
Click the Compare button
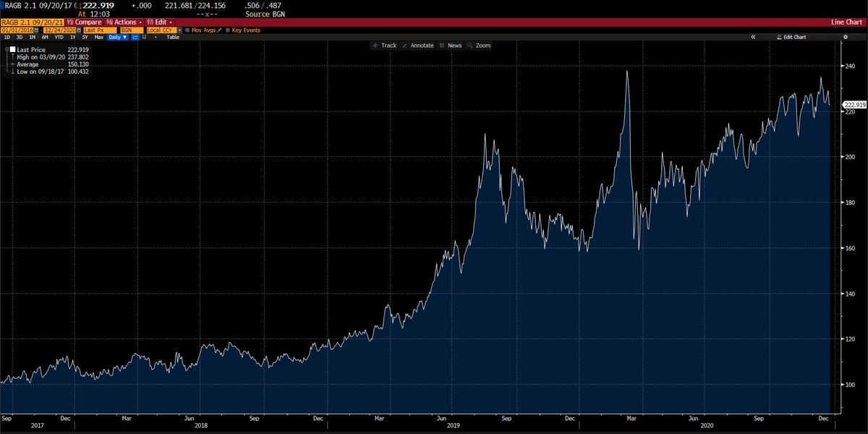click(84, 22)
